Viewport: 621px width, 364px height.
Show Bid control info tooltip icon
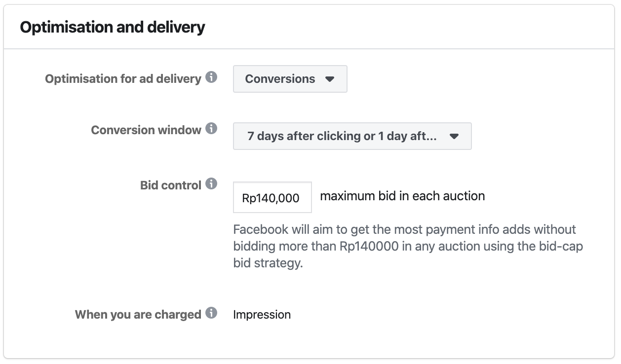pos(211,184)
